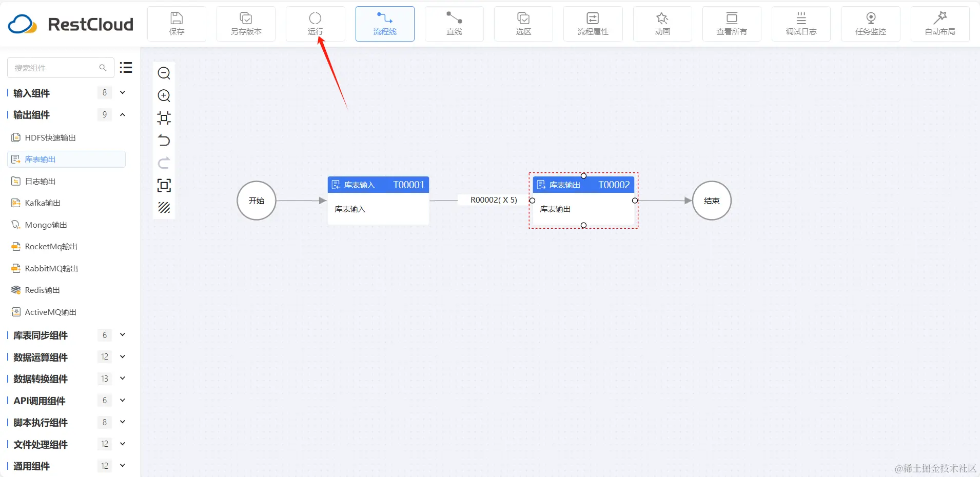Click the 搜索组件 search input field
This screenshot has height=477, width=980.
(61, 68)
